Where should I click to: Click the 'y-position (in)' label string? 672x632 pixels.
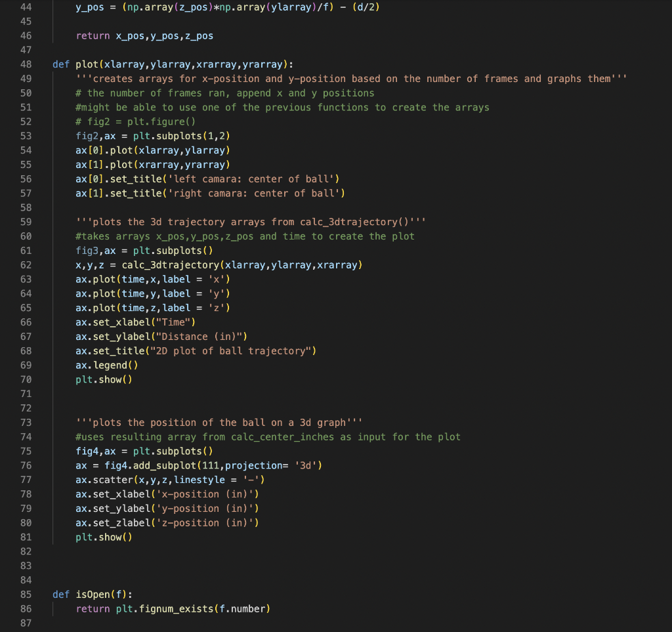[205, 509]
